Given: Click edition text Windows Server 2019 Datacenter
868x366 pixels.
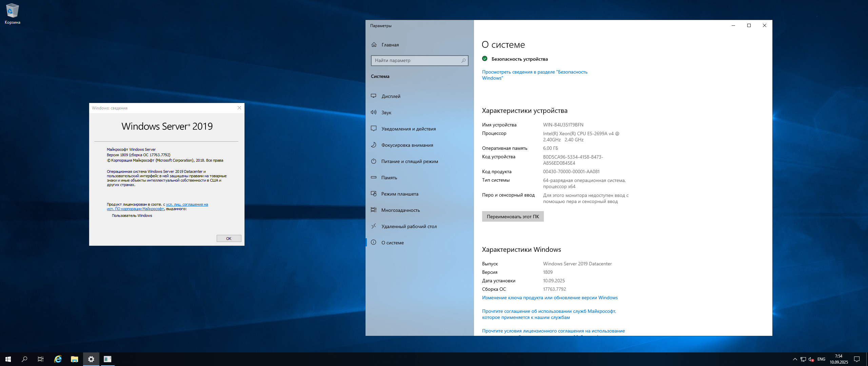Looking at the screenshot, I should (577, 264).
